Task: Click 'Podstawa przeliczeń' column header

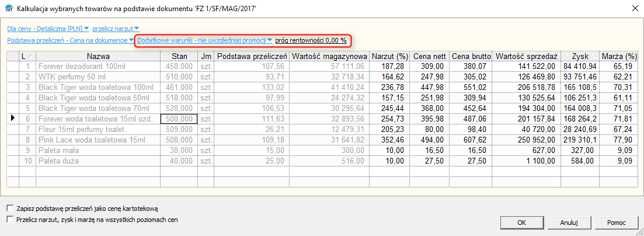Action: 252,56
